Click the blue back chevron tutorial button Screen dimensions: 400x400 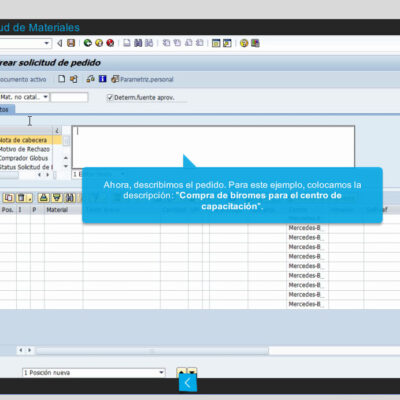[x=188, y=383]
